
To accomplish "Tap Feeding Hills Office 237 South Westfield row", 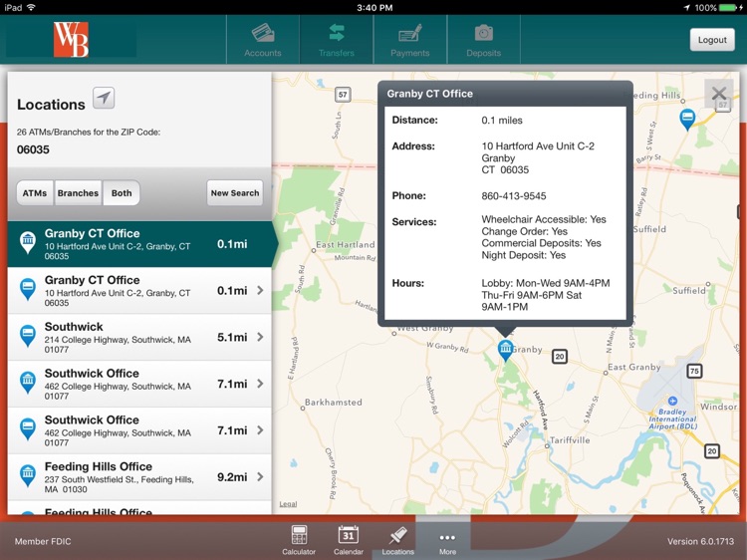I will tap(140, 476).
